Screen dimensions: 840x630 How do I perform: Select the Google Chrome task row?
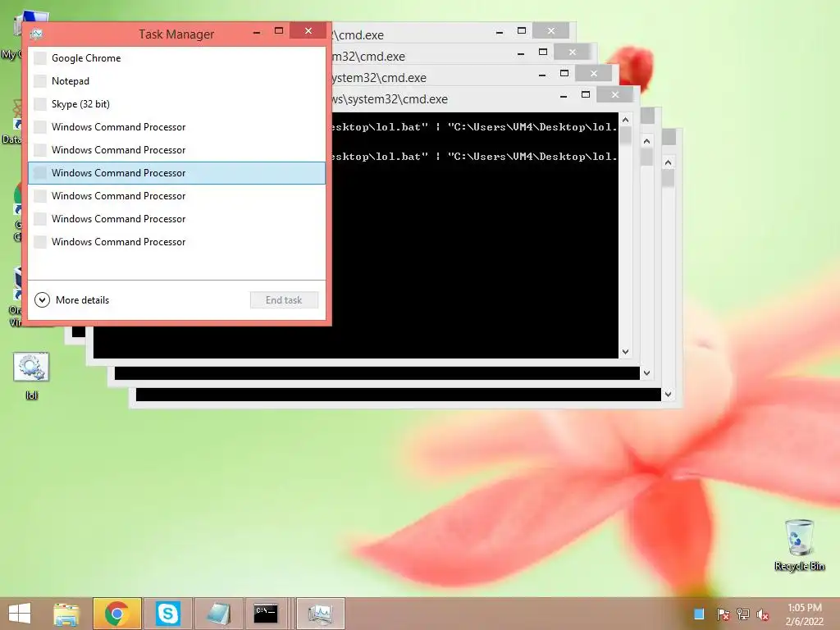pos(177,58)
